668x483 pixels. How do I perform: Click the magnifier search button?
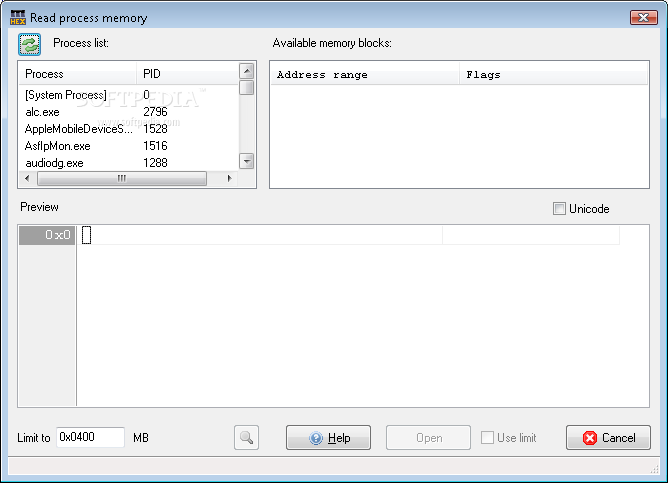(x=246, y=437)
